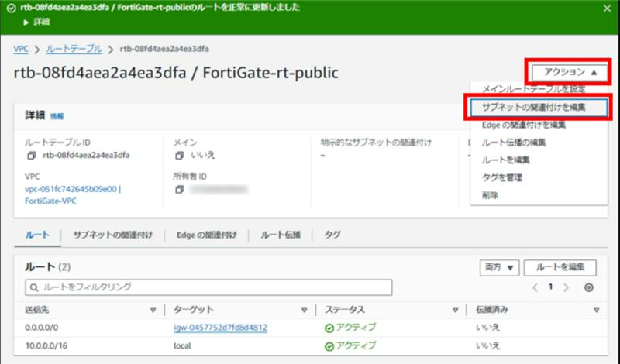This screenshot has width=620, height=364.
Task: Switch to the タグ tab
Action: click(332, 235)
